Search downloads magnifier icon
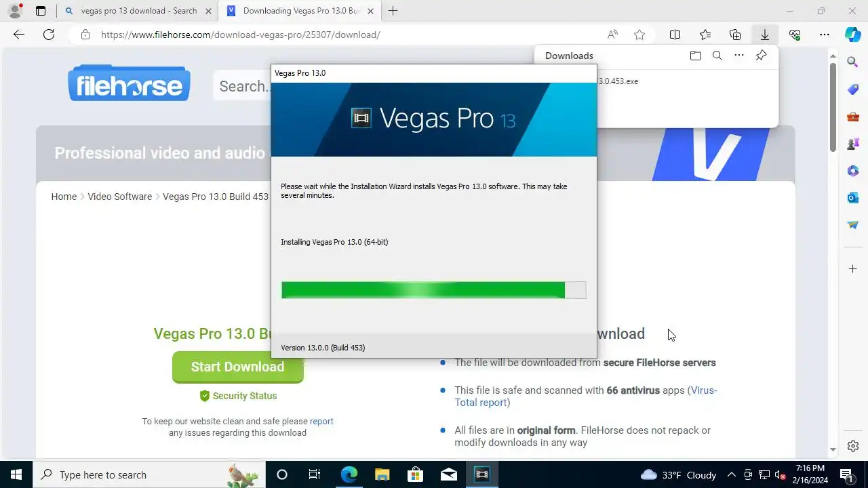The height and width of the screenshot is (488, 868). [x=717, y=56]
